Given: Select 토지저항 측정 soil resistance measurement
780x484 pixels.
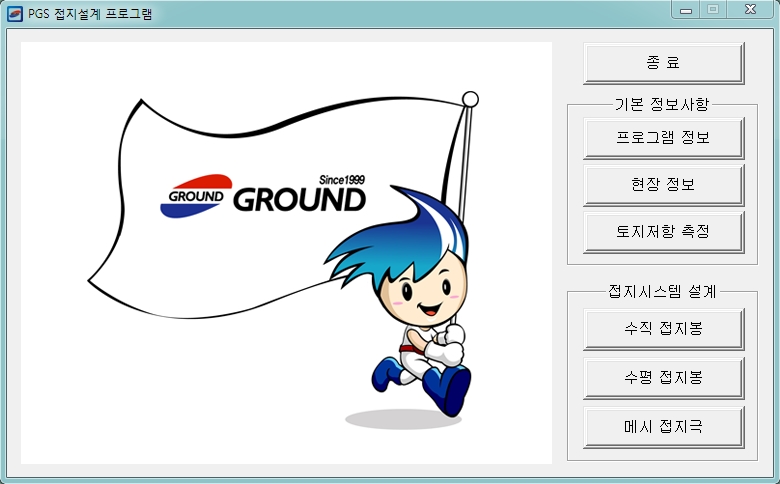Looking at the screenshot, I should coord(663,231).
